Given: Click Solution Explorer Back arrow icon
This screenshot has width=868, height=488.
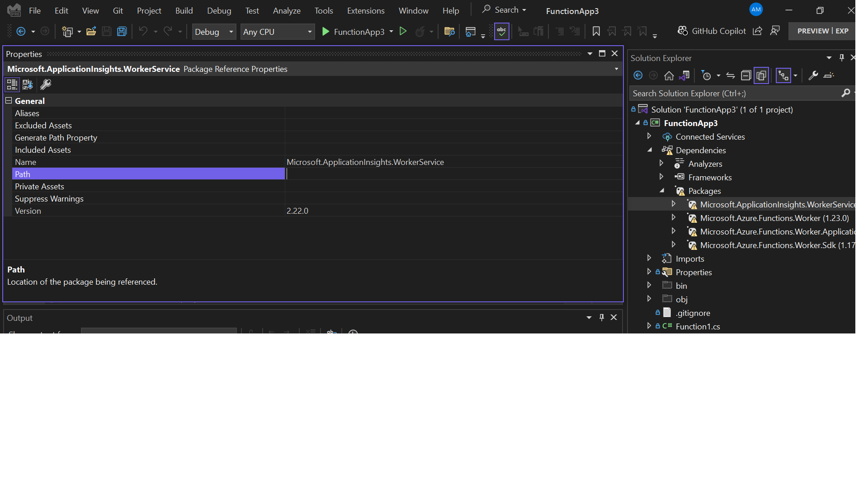Looking at the screenshot, I should [638, 75].
